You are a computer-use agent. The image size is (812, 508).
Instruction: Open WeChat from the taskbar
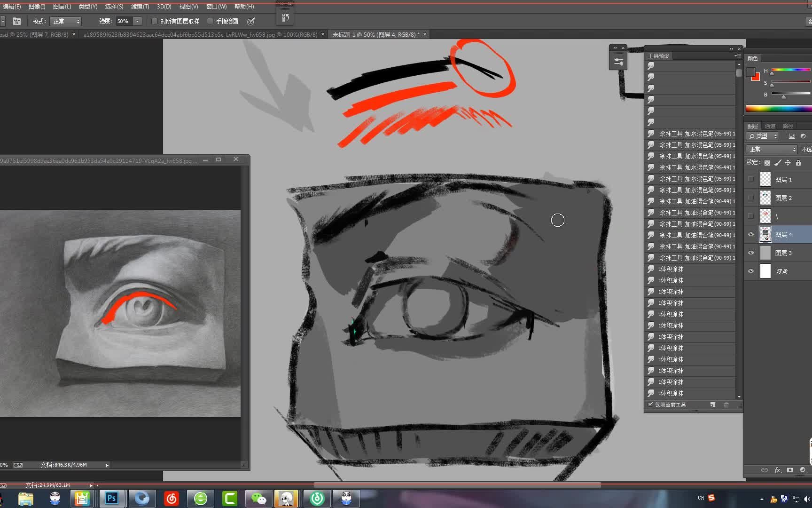(x=258, y=498)
